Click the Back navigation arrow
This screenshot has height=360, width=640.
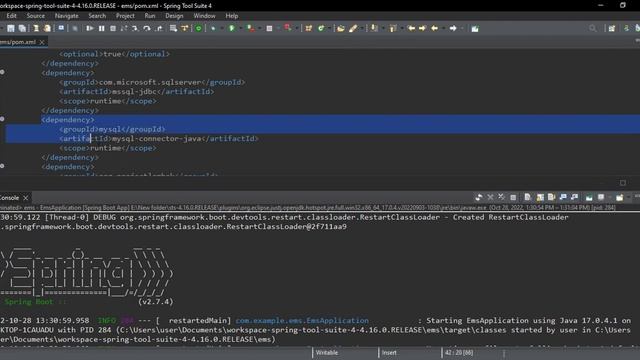tap(434, 28)
